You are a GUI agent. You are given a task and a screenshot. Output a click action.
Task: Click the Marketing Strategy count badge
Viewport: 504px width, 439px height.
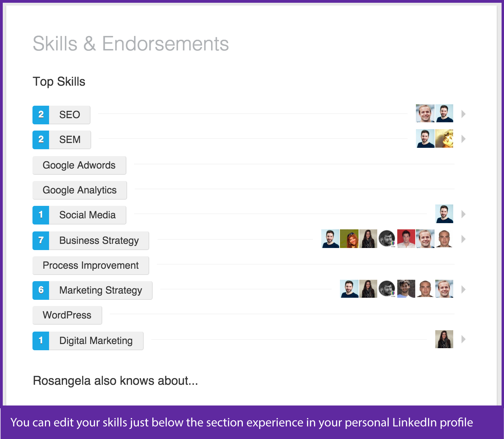[41, 290]
